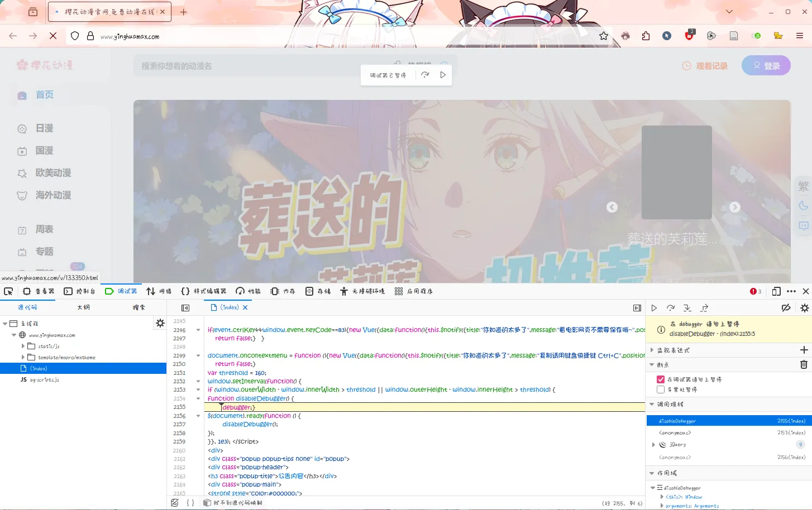Resume execution in debugger toolbar
Image resolution: width=812 pixels, height=510 pixels.
click(654, 308)
